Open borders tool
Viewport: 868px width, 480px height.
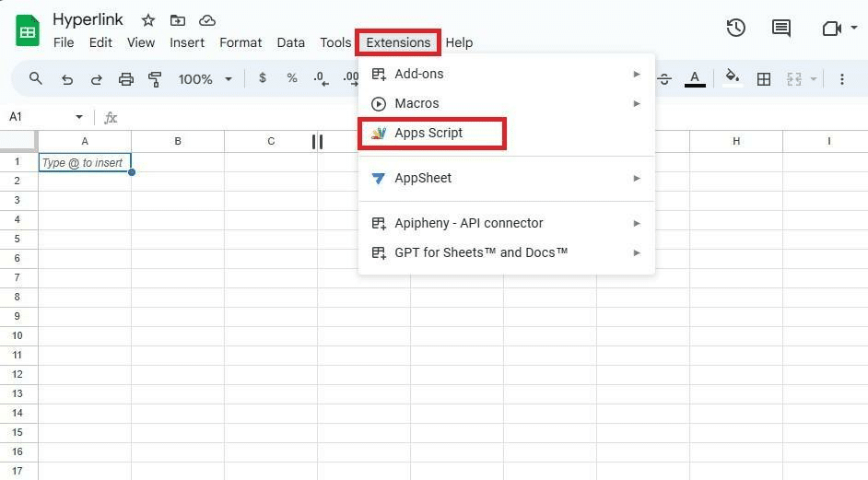[x=763, y=79]
